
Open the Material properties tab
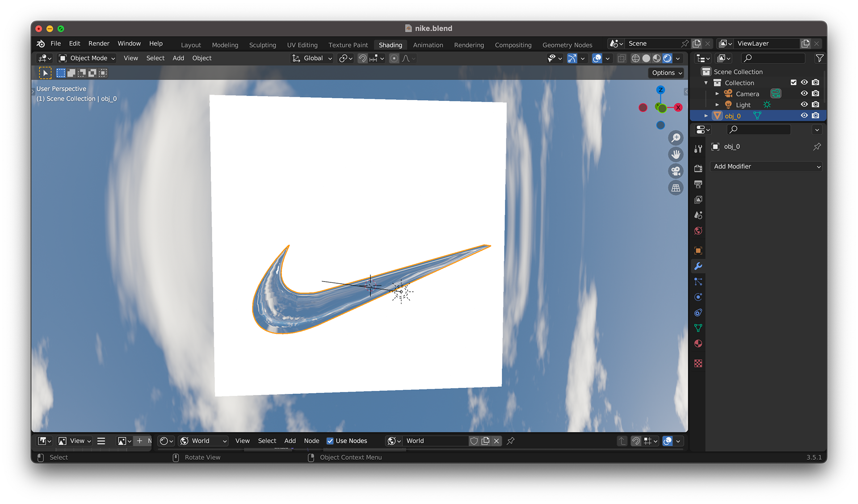(x=698, y=344)
